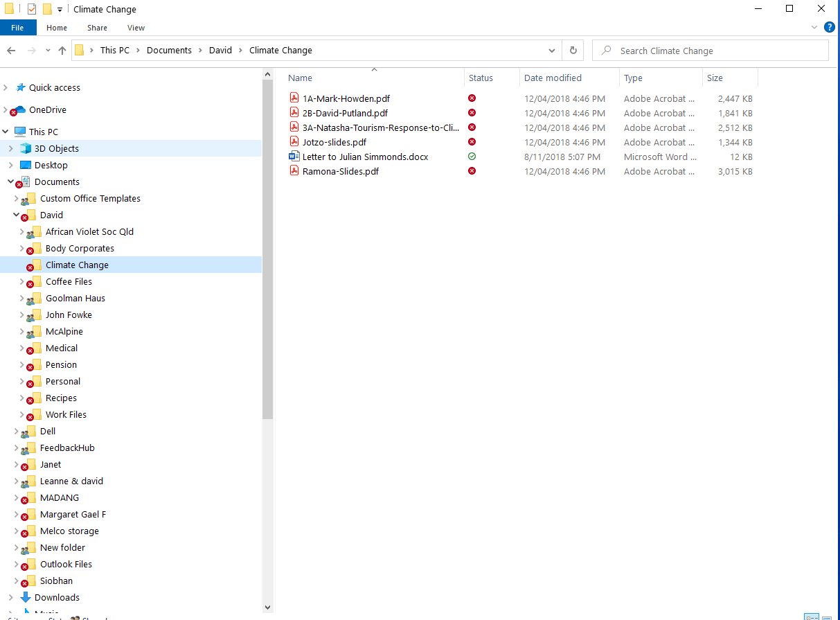The height and width of the screenshot is (620, 840).
Task: Click the green synced status icon for Letter docx
Action: click(472, 157)
